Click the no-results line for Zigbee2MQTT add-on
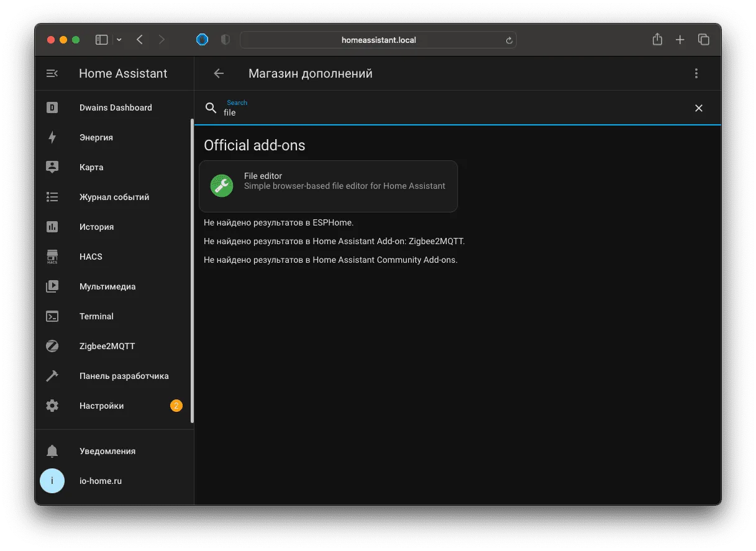The image size is (756, 551). coord(334,241)
